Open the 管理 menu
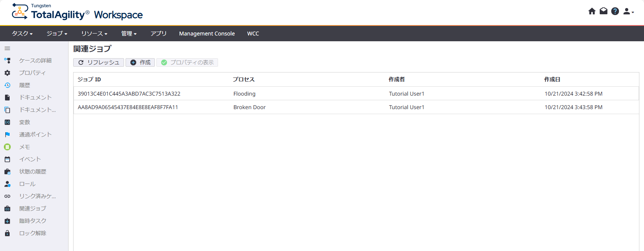 click(x=129, y=34)
